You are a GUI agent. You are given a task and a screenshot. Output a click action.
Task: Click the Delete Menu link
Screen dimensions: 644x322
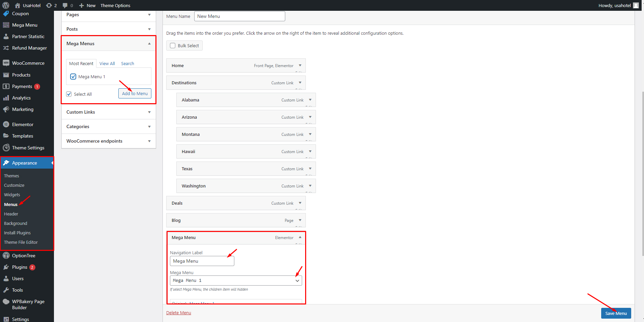click(x=179, y=313)
